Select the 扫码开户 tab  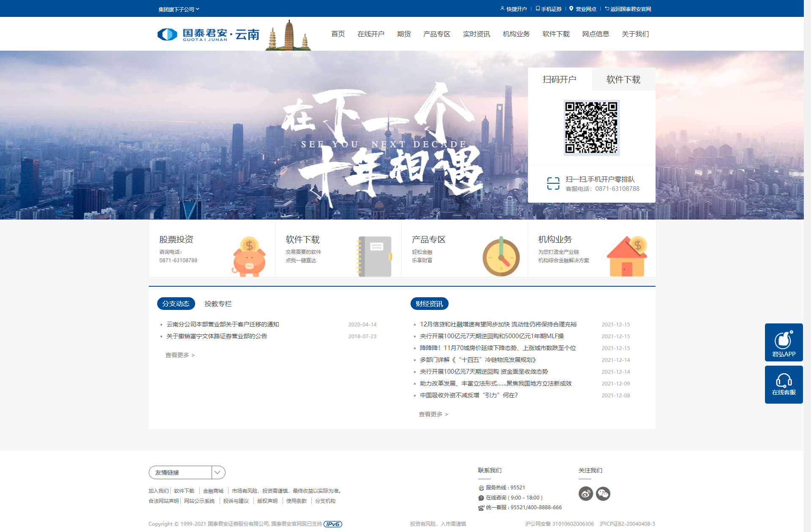pos(559,79)
